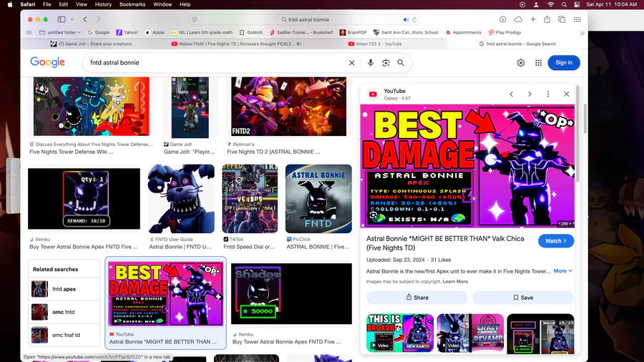
Task: Open Itemku Qty 1 Demand image result
Action: click(x=84, y=199)
